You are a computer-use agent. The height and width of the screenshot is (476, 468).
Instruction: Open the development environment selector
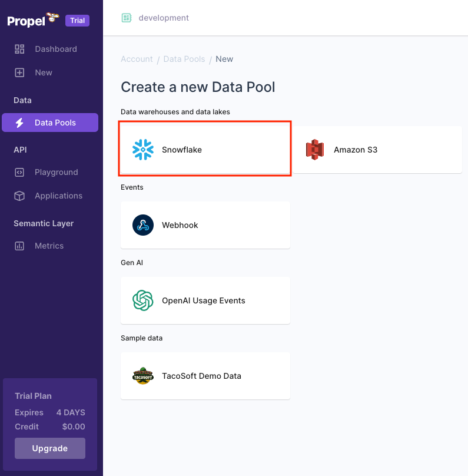pos(155,18)
